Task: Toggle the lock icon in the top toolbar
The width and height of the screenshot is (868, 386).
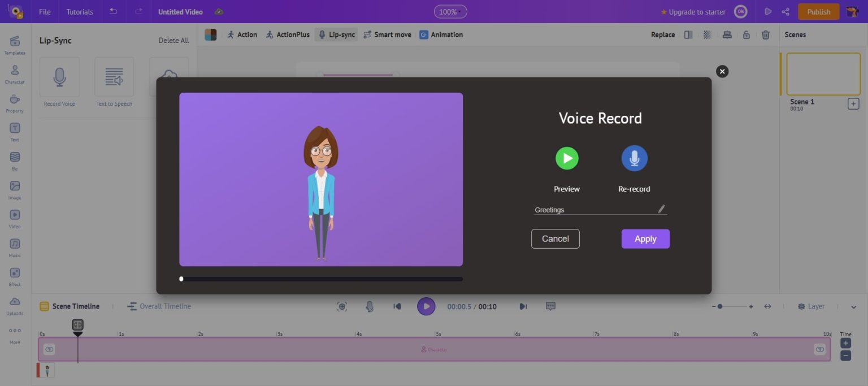Action: click(x=747, y=34)
